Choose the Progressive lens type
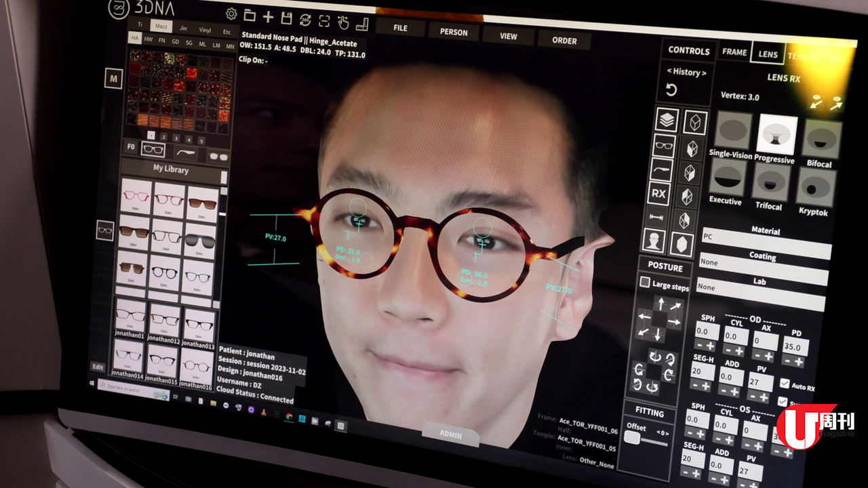Viewport: 868px width, 488px height. click(x=777, y=135)
